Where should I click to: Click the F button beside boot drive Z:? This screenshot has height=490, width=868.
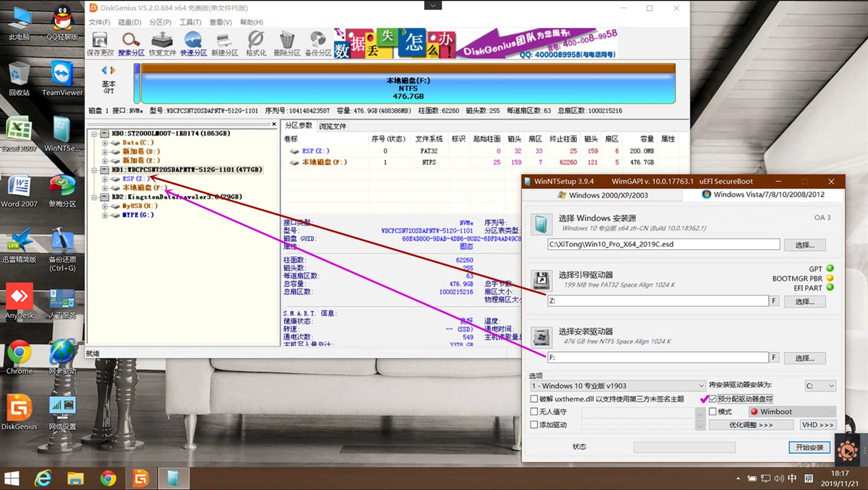774,301
